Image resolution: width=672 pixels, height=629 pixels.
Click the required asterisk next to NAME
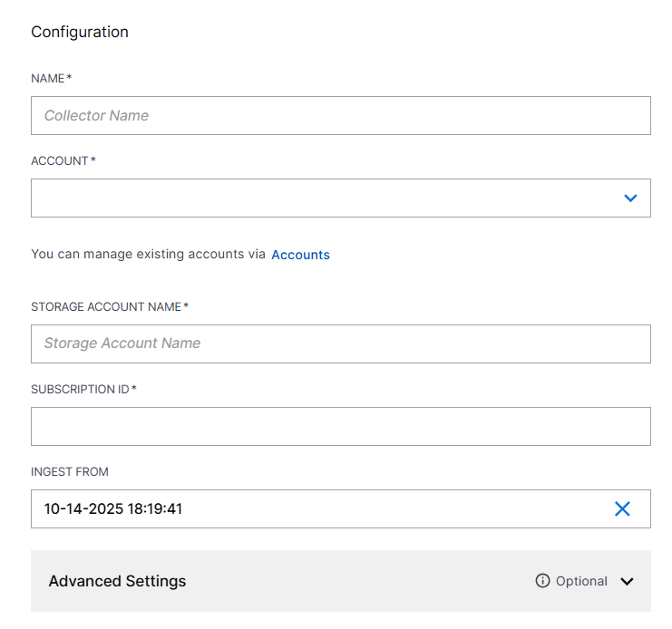point(69,78)
